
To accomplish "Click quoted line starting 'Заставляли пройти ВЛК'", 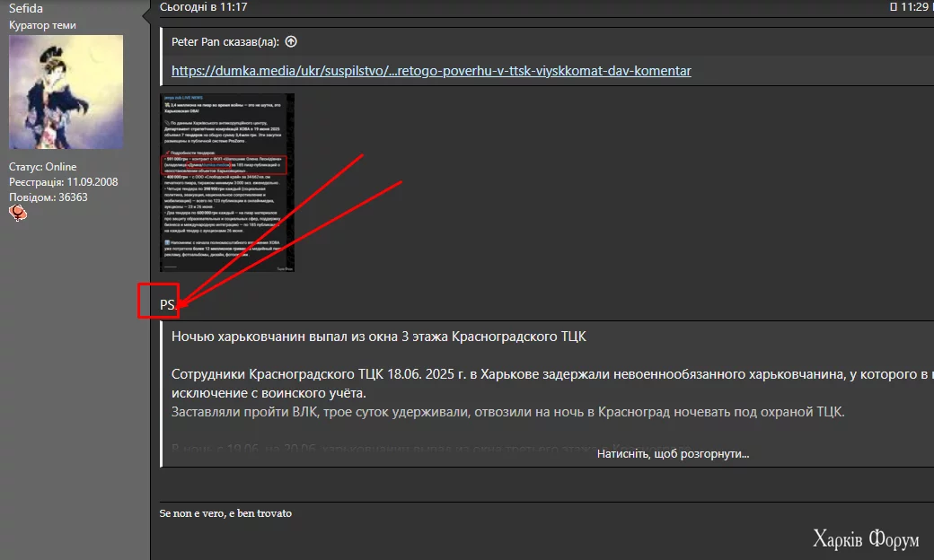I will (x=508, y=412).
